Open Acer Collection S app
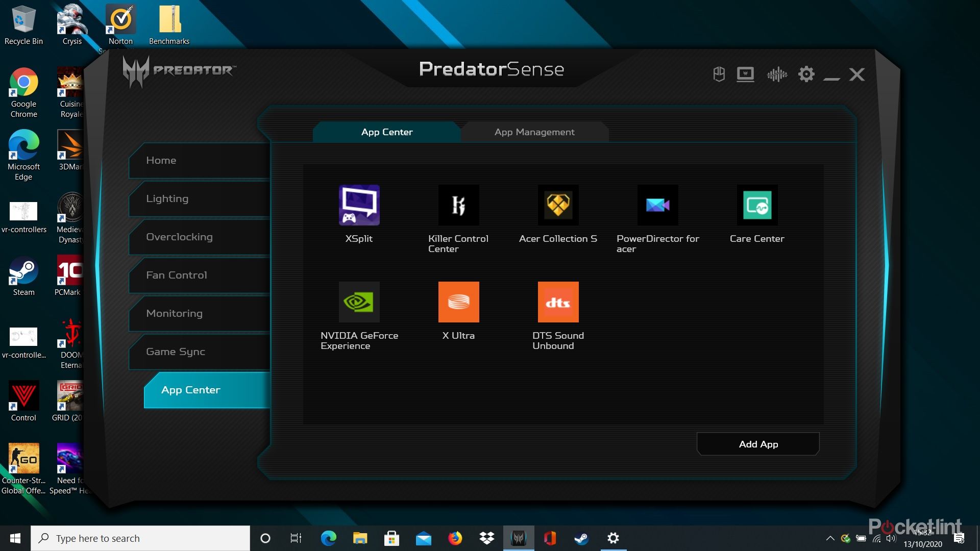Image resolution: width=980 pixels, height=551 pixels. (x=558, y=205)
